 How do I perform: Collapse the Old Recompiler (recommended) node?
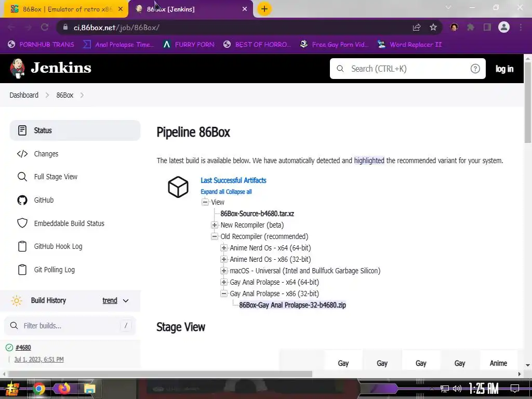[x=215, y=236]
